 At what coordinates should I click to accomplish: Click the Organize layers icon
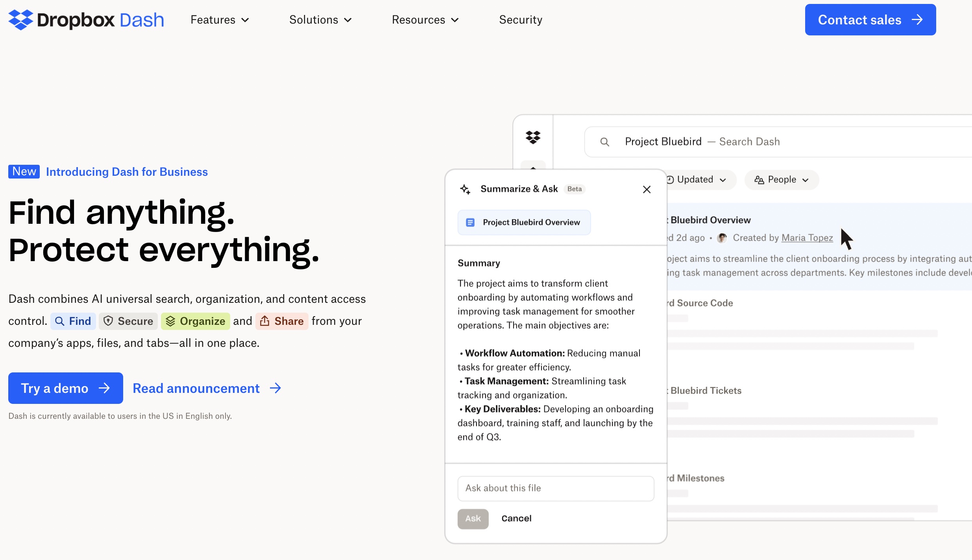[x=170, y=321]
